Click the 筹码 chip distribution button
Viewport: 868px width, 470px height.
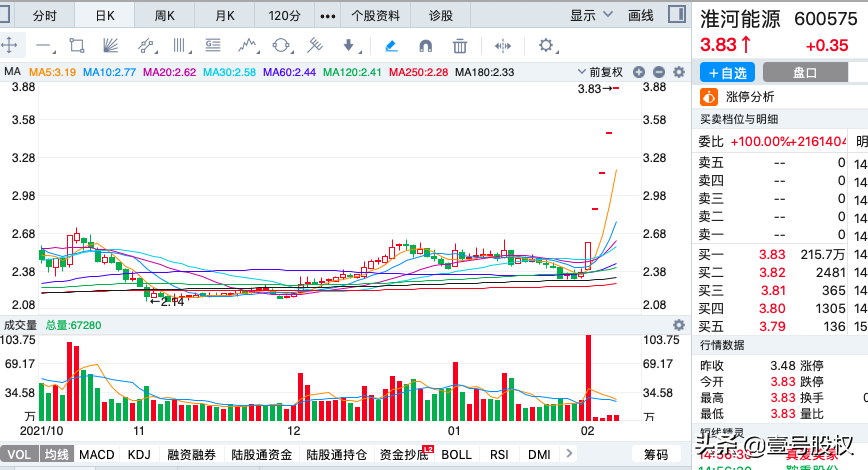coord(655,454)
